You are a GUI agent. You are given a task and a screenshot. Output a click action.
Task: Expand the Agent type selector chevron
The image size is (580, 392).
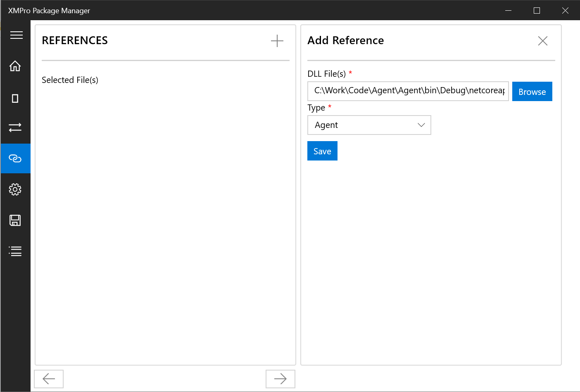421,125
